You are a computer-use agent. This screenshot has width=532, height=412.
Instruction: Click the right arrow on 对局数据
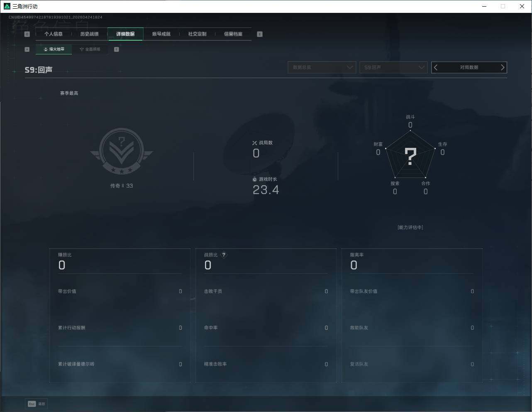pyautogui.click(x=502, y=67)
